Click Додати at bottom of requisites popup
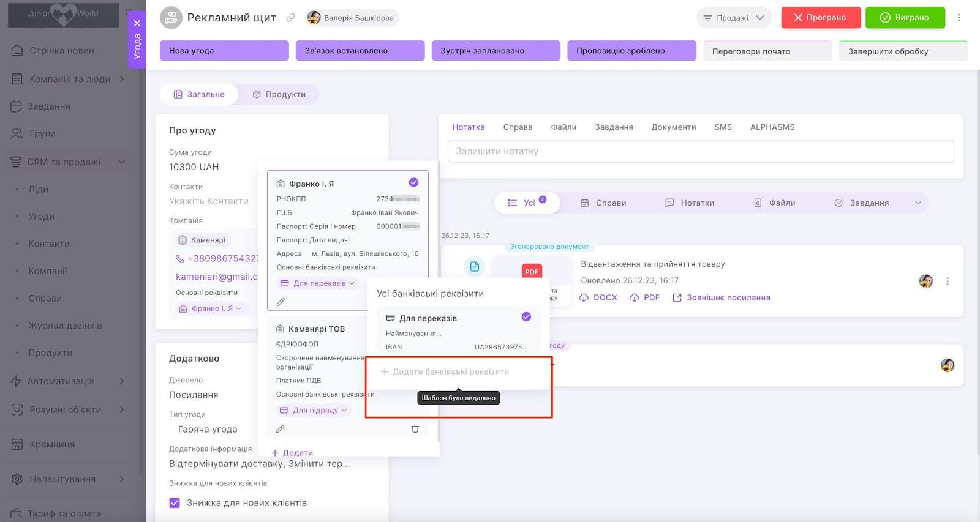 click(292, 453)
